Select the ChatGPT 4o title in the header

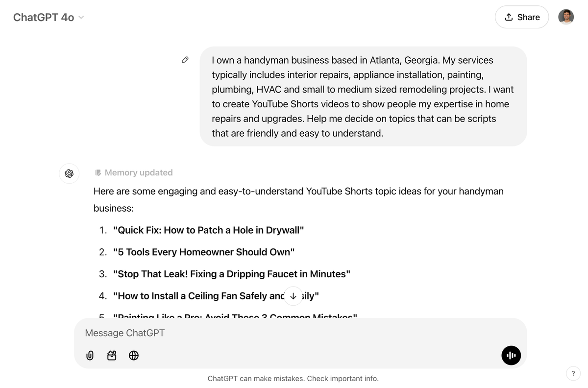(x=43, y=17)
